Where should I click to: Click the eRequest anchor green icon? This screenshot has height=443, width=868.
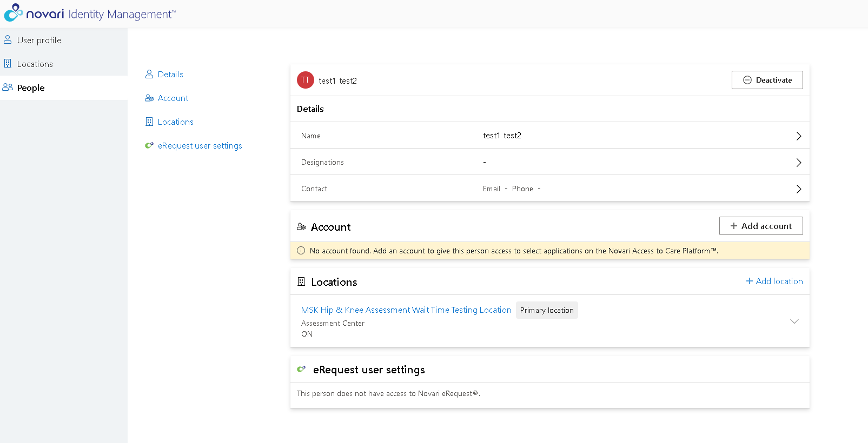149,145
